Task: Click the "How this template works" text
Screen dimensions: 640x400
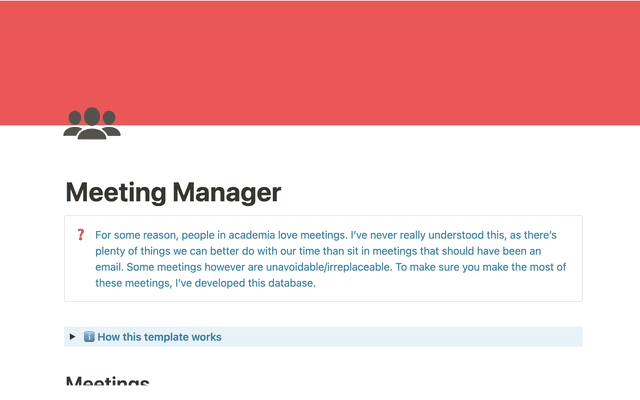Action: 159,337
